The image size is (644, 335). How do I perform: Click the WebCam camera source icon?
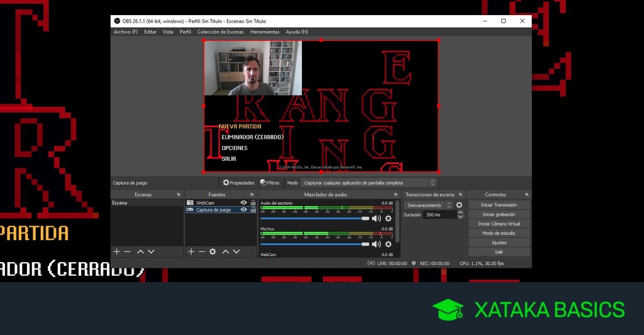click(190, 203)
